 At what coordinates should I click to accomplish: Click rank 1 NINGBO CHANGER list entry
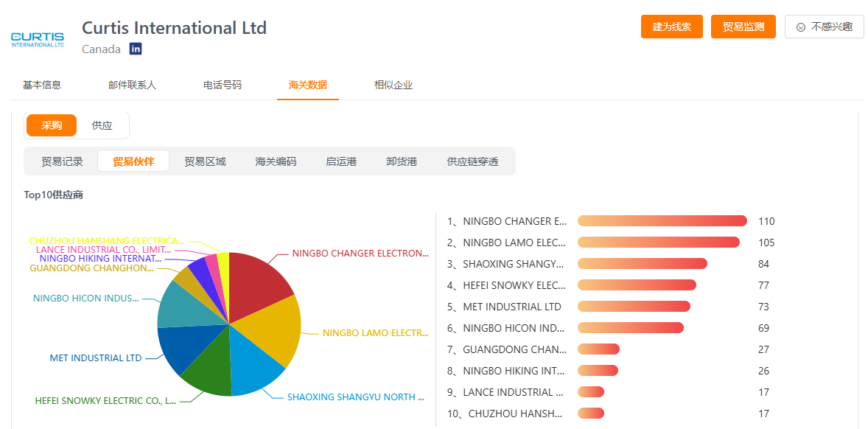pos(507,221)
